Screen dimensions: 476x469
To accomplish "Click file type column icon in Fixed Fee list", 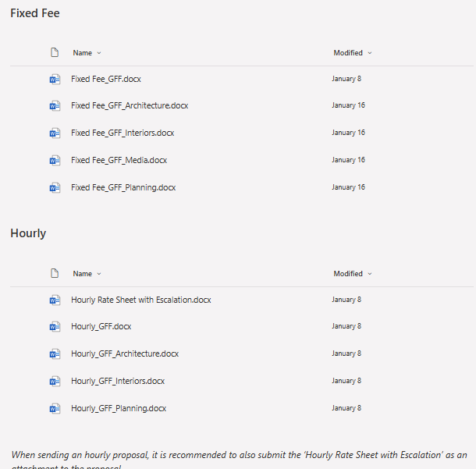I will click(55, 52).
